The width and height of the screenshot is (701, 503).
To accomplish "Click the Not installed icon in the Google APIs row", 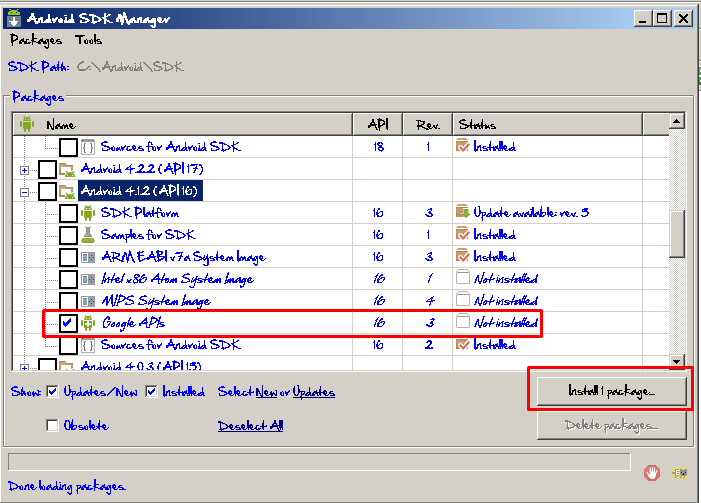I will coord(463,321).
